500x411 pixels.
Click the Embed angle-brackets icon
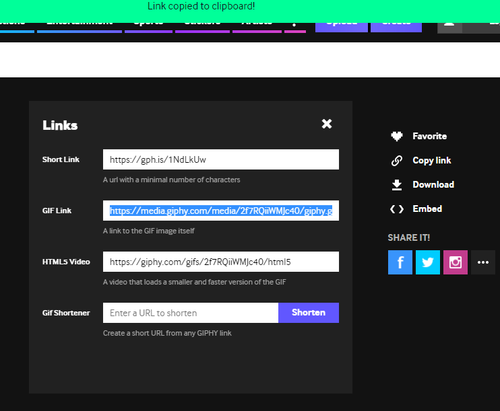pyautogui.click(x=397, y=209)
